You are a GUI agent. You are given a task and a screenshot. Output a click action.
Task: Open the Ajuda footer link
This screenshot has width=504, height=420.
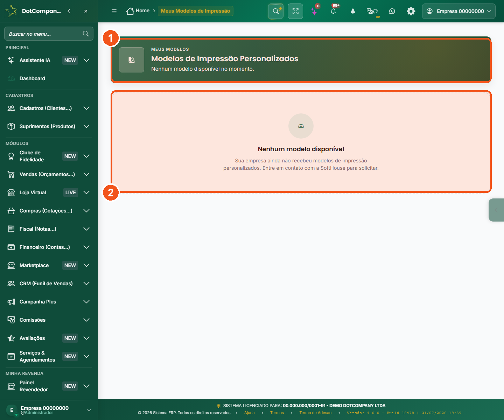click(250, 413)
